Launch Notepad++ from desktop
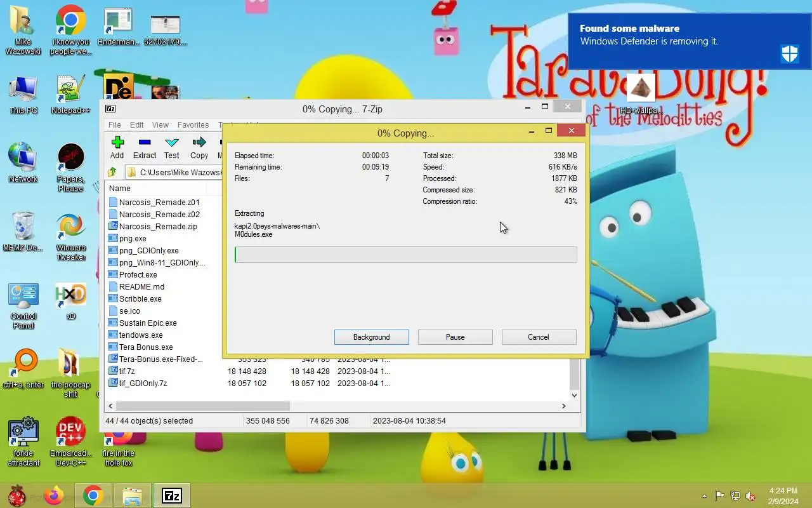The height and width of the screenshot is (508, 812). (70, 95)
